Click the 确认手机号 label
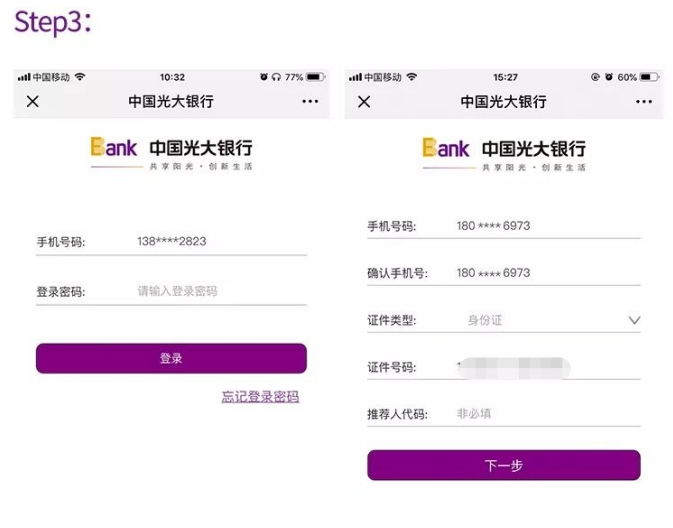Viewport: 673px width, 528px height. coord(397,273)
